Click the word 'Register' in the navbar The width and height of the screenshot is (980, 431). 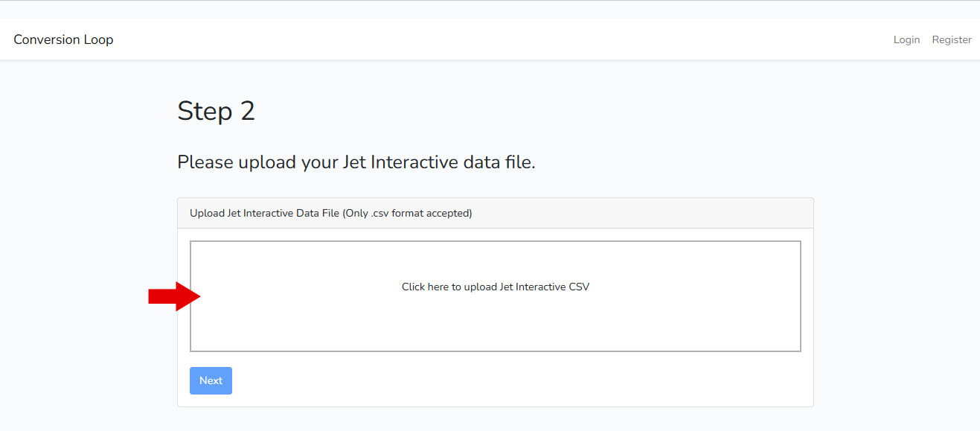tap(952, 39)
